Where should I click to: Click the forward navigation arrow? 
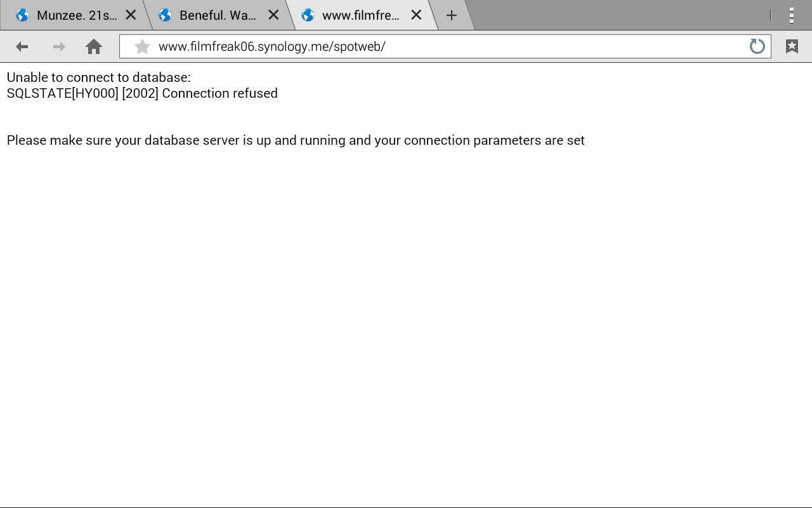click(58, 46)
